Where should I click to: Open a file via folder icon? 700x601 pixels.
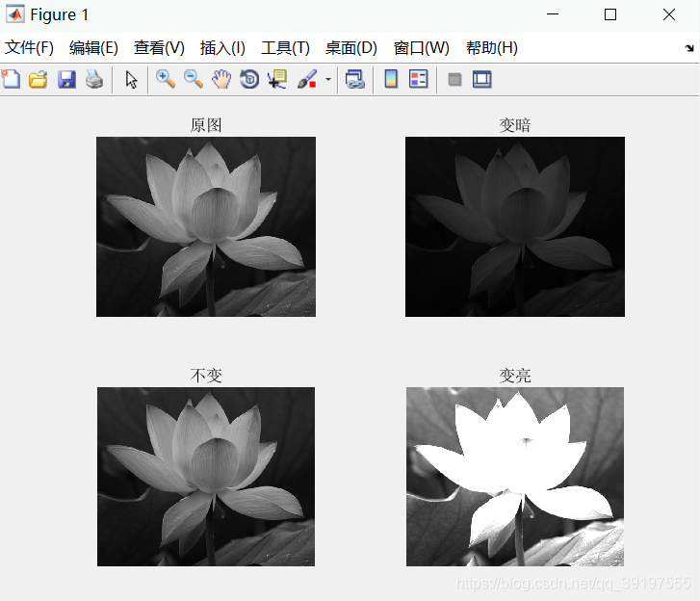(39, 80)
